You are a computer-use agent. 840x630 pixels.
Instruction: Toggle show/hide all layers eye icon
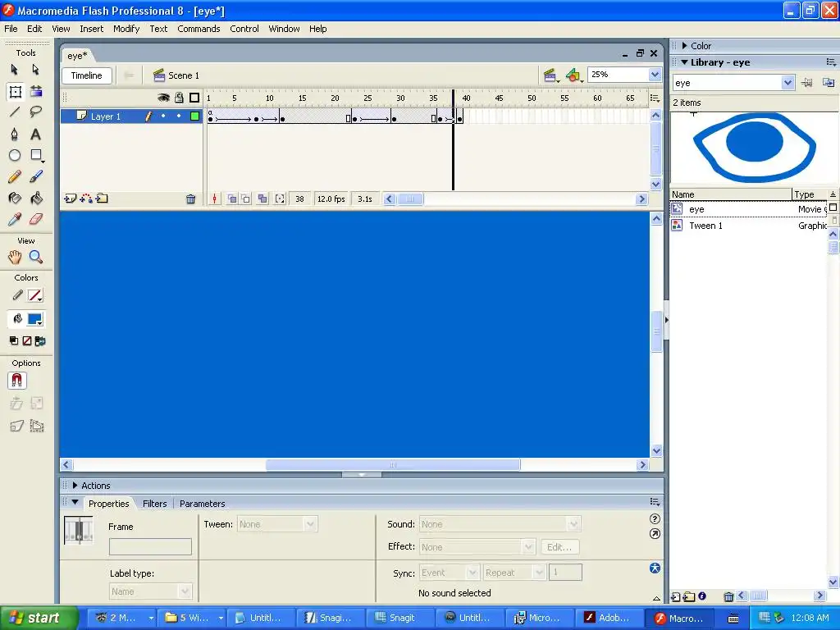click(163, 98)
